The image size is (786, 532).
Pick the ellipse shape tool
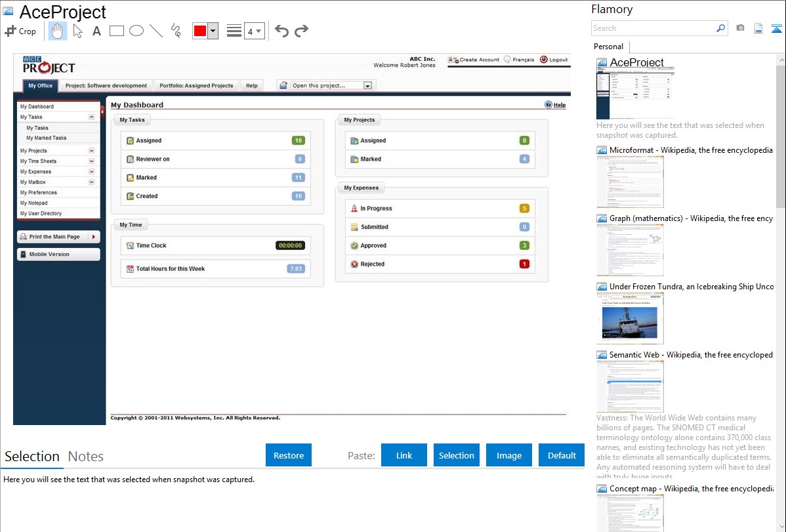(136, 31)
